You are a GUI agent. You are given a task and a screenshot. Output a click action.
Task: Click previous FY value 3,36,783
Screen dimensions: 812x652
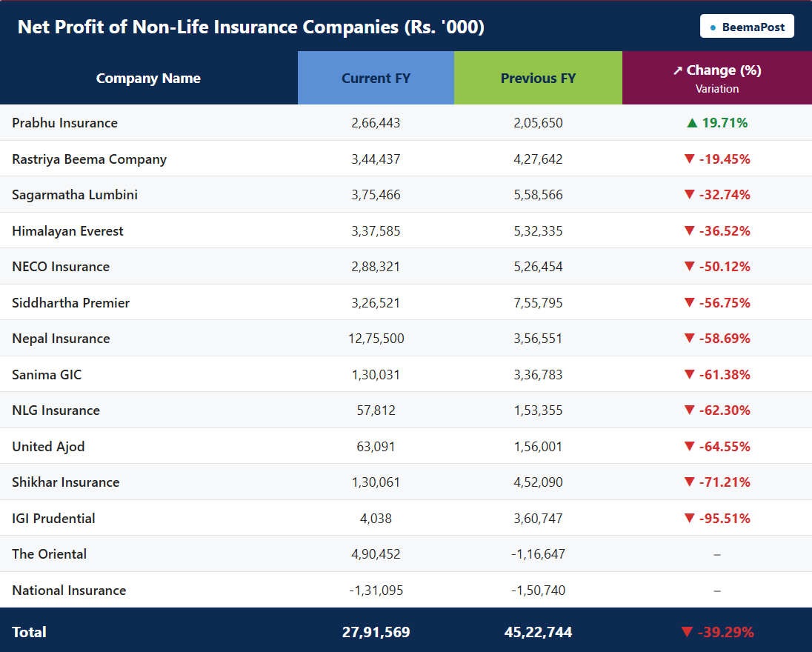click(538, 374)
